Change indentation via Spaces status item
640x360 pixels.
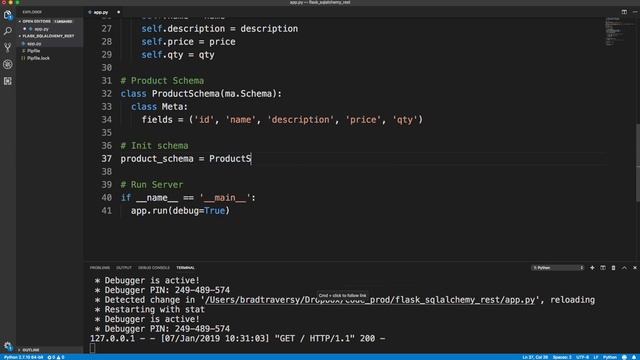[x=562, y=357]
